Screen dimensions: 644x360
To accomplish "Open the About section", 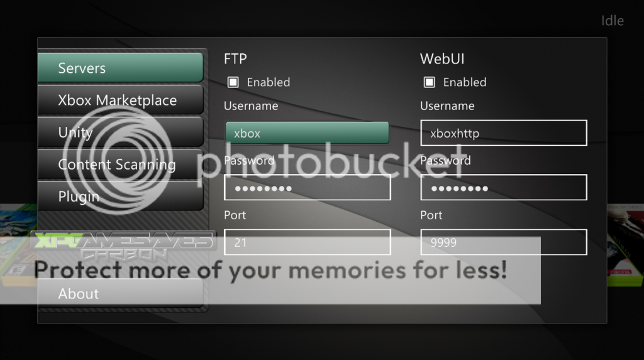I will (x=120, y=293).
